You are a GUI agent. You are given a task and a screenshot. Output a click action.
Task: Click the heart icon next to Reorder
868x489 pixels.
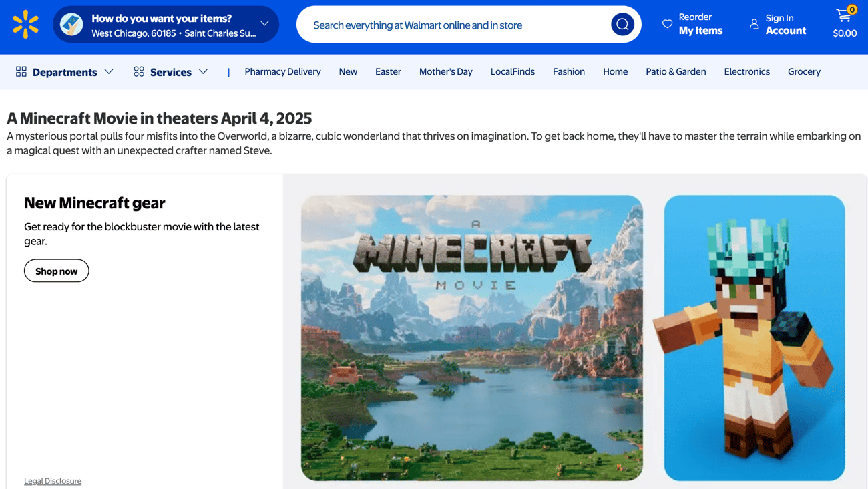pyautogui.click(x=666, y=23)
